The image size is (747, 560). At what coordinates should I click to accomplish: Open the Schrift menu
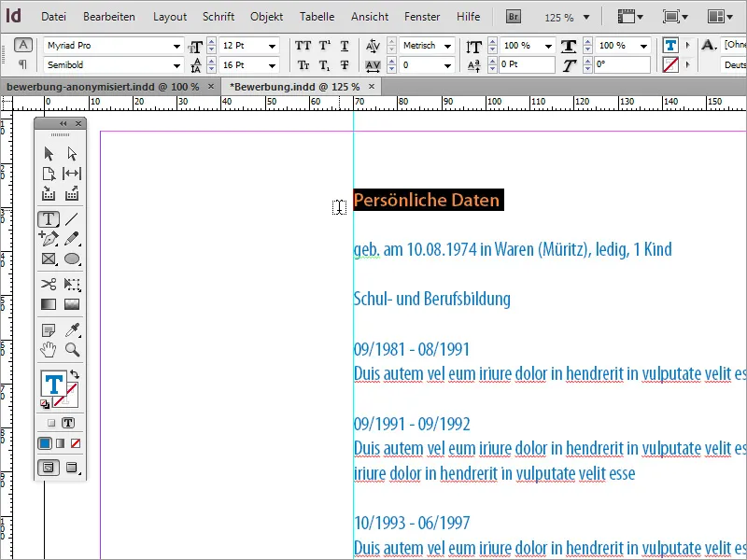[218, 17]
